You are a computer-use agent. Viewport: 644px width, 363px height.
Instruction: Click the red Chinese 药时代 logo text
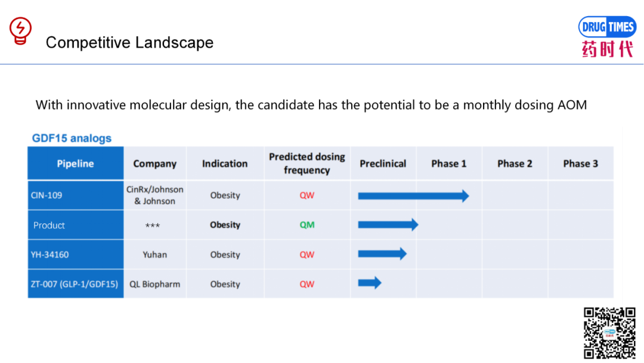[608, 50]
